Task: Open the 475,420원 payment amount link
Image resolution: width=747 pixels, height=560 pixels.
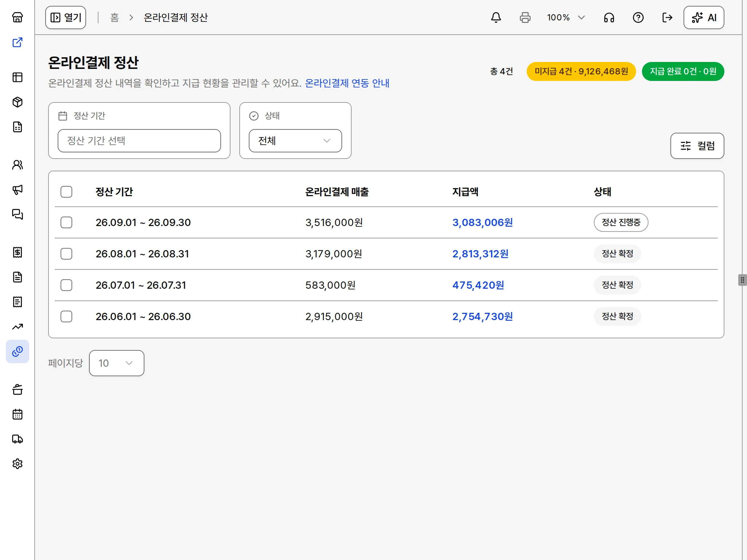Action: tap(478, 285)
